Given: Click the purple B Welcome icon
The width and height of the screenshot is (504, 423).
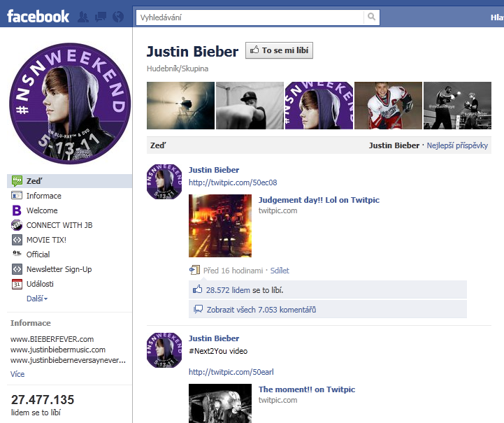Looking at the screenshot, I should 17,210.
